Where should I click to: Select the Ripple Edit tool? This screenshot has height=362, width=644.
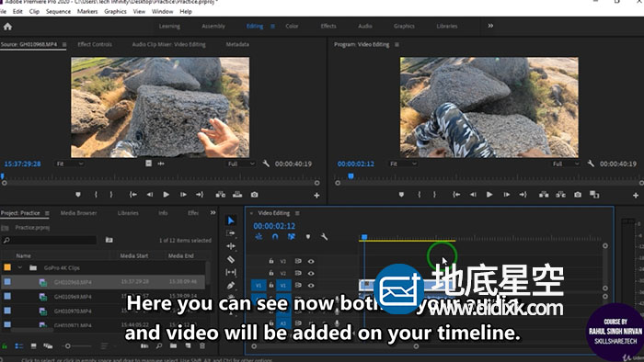tap(231, 246)
